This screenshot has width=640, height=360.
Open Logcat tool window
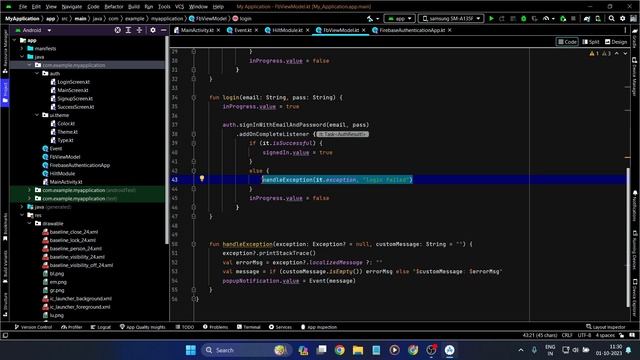pos(101,327)
